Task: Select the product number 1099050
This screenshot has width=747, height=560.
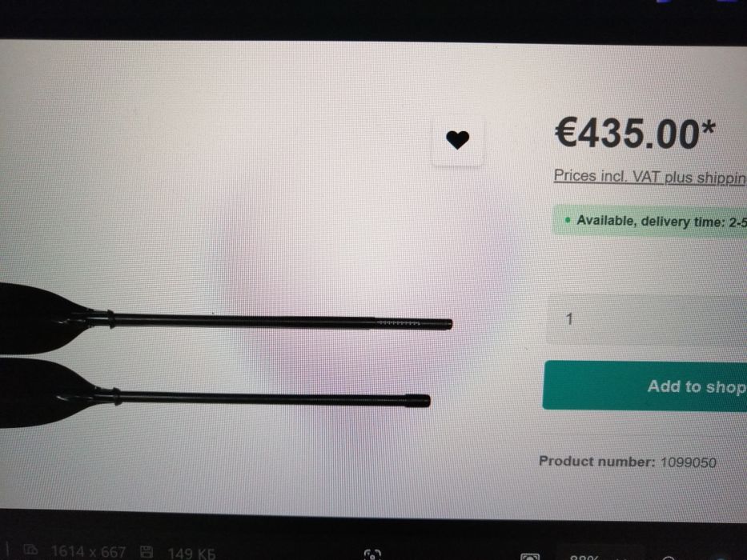Action: pyautogui.click(x=688, y=462)
